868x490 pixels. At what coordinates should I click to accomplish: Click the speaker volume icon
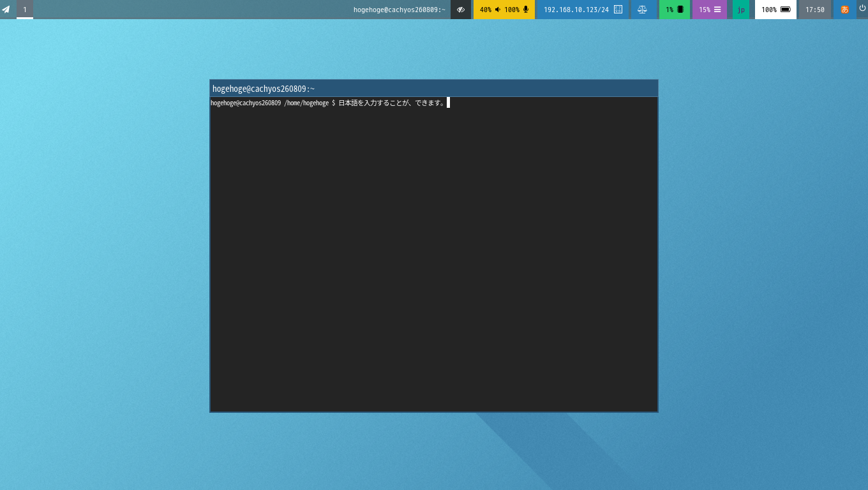click(498, 10)
